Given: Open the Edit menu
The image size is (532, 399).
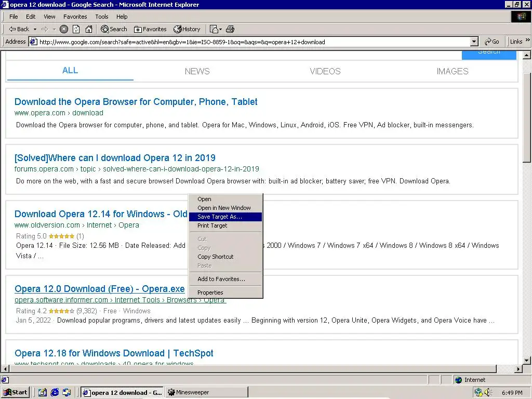Looking at the screenshot, I should 31,17.
